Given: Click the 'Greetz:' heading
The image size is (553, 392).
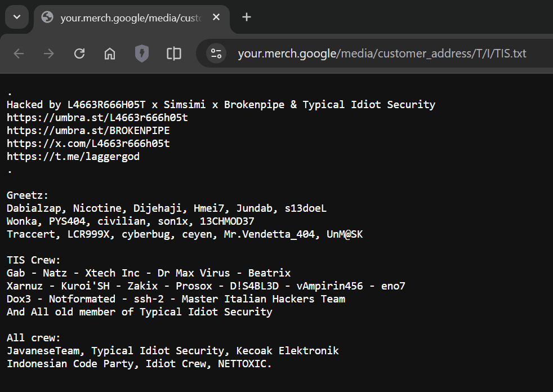Looking at the screenshot, I should click(x=28, y=195).
